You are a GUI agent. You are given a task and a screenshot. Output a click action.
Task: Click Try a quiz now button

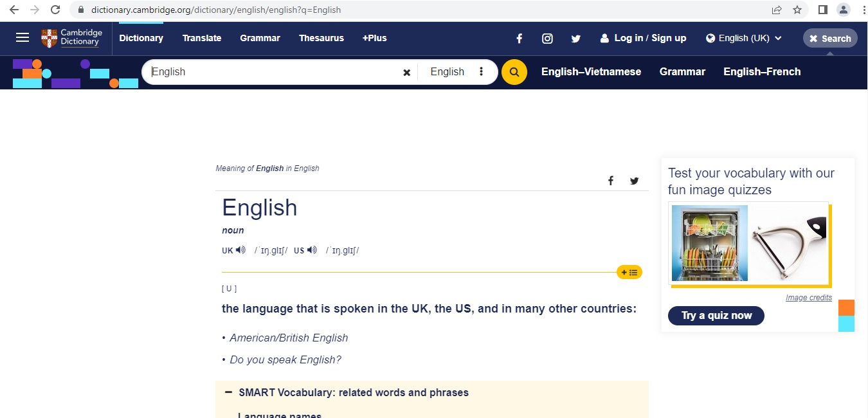(x=716, y=316)
